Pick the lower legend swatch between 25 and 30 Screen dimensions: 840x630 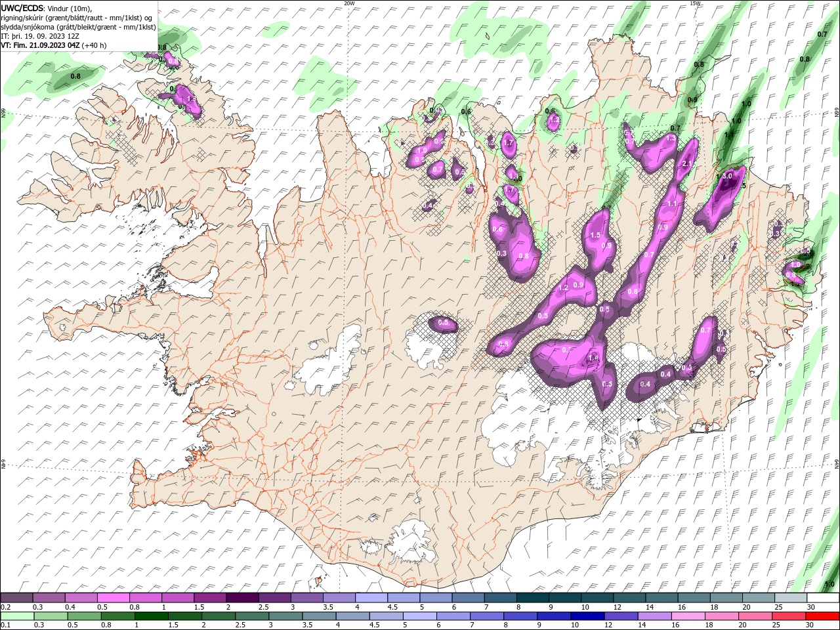(787, 616)
